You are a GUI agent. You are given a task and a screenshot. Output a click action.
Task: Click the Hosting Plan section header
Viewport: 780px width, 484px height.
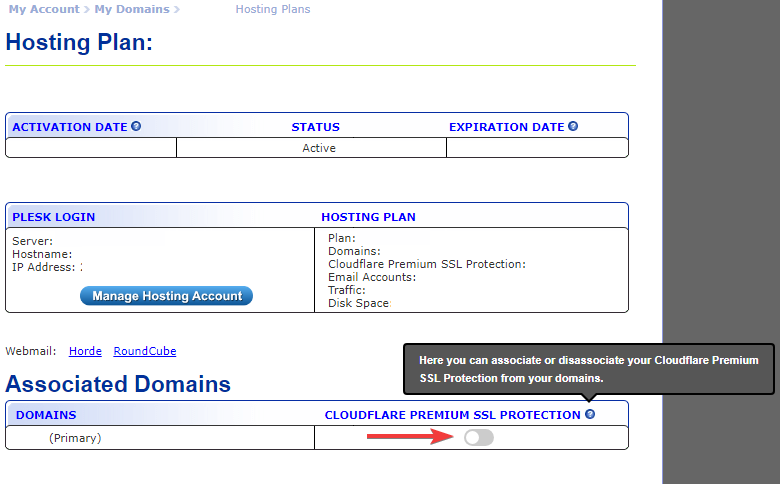tap(368, 217)
